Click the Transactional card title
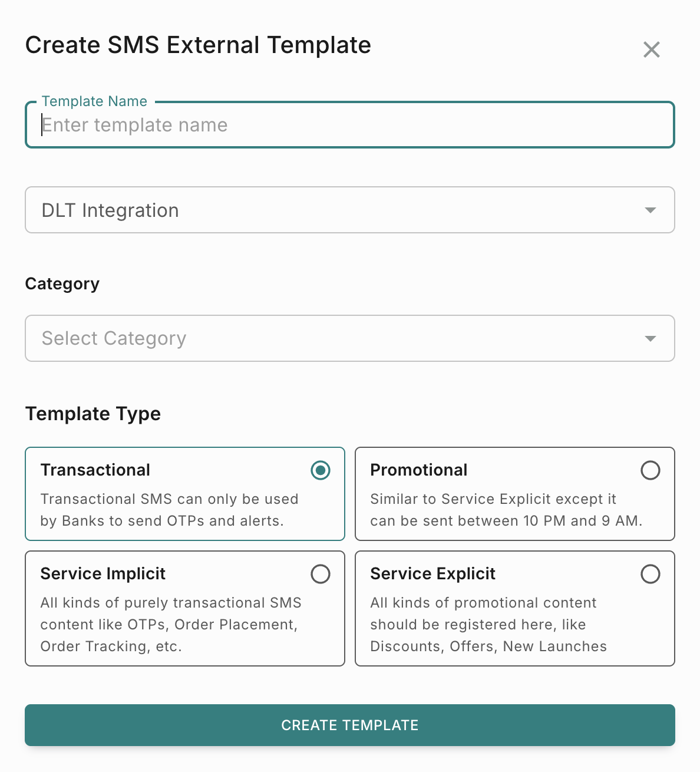The width and height of the screenshot is (700, 772). pyautogui.click(x=95, y=470)
